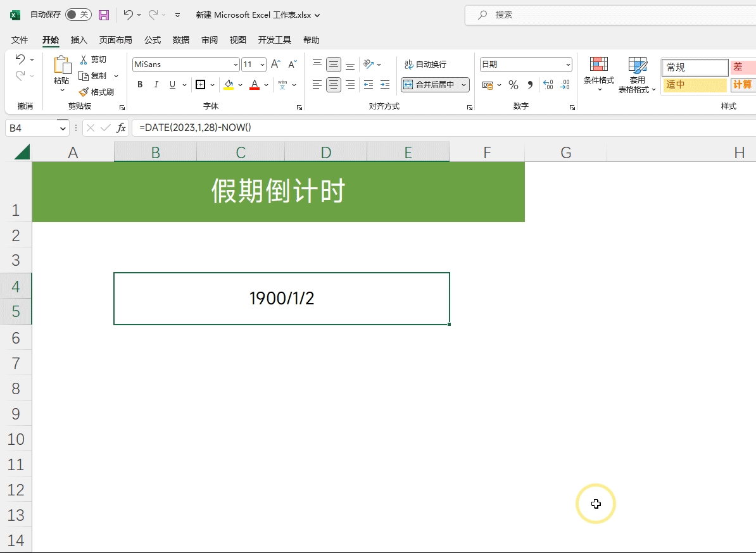
Task: Click the Decrease Indent icon
Action: click(x=369, y=85)
